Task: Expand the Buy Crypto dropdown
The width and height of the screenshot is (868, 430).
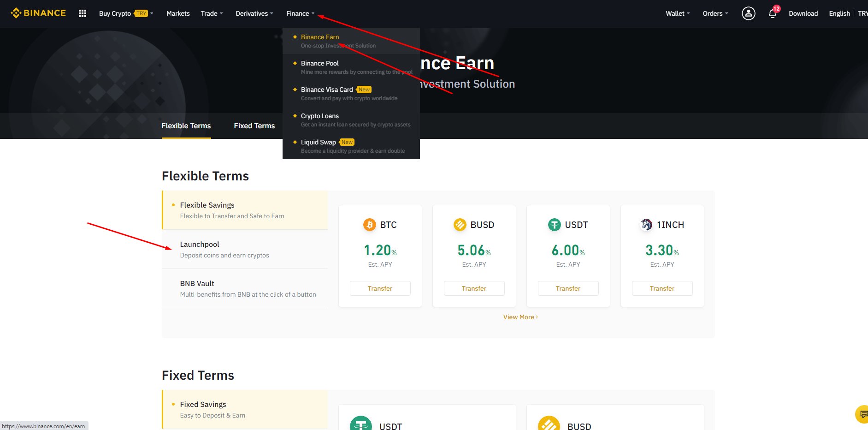Action: [x=126, y=13]
